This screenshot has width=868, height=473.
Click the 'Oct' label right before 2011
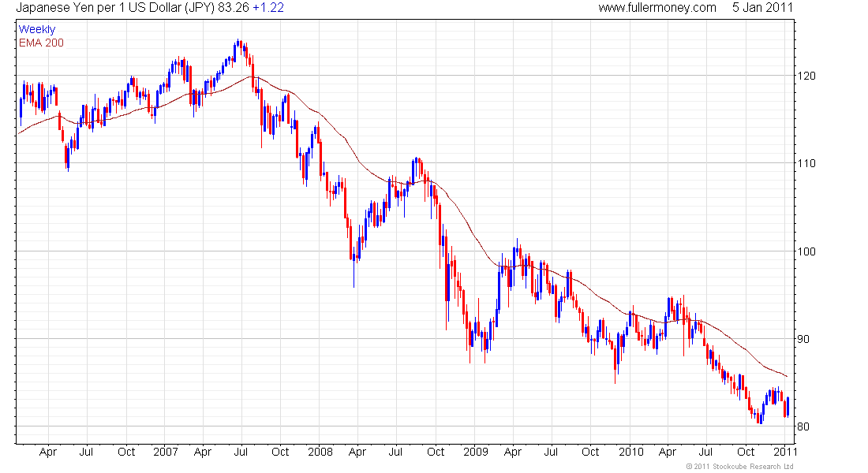point(746,452)
